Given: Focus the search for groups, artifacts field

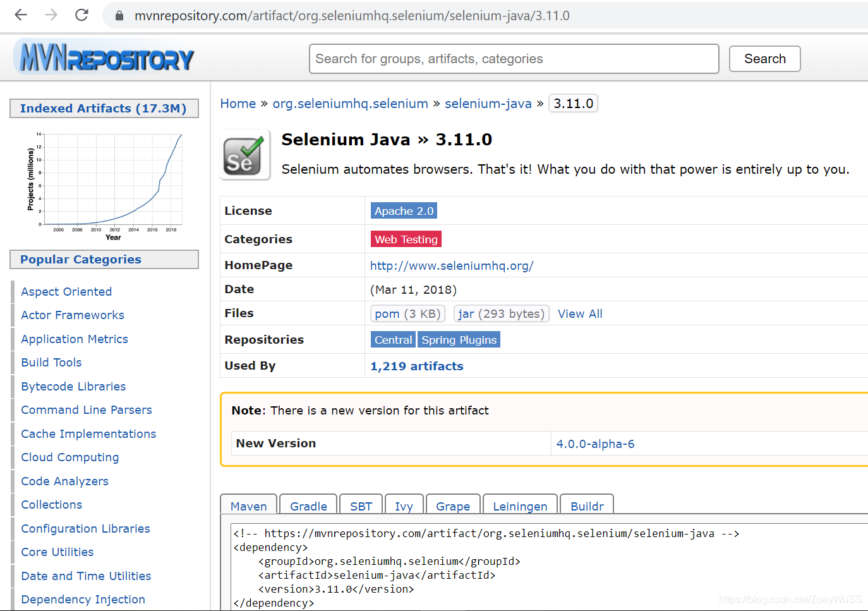Looking at the screenshot, I should [x=514, y=59].
